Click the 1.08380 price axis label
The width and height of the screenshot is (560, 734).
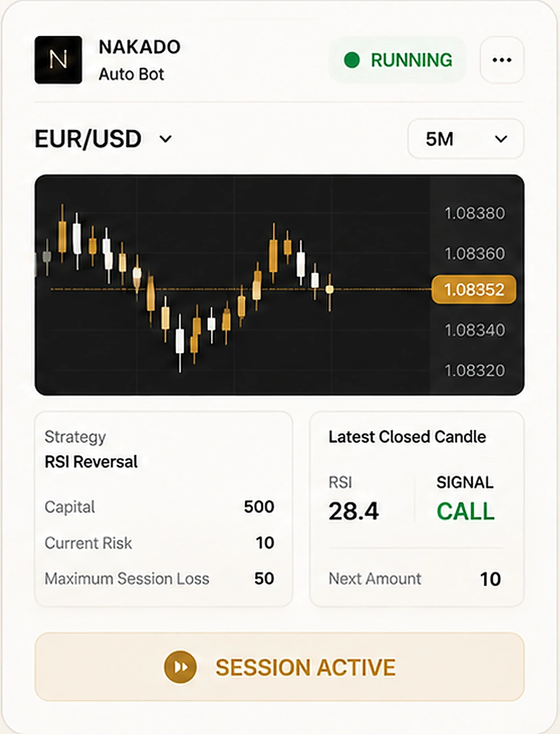(x=475, y=213)
